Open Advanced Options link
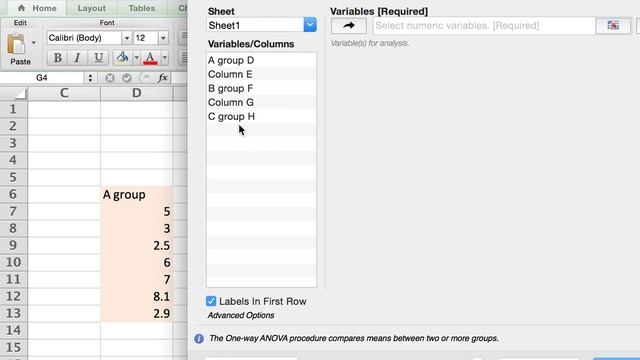The width and height of the screenshot is (640, 360). 241,316
